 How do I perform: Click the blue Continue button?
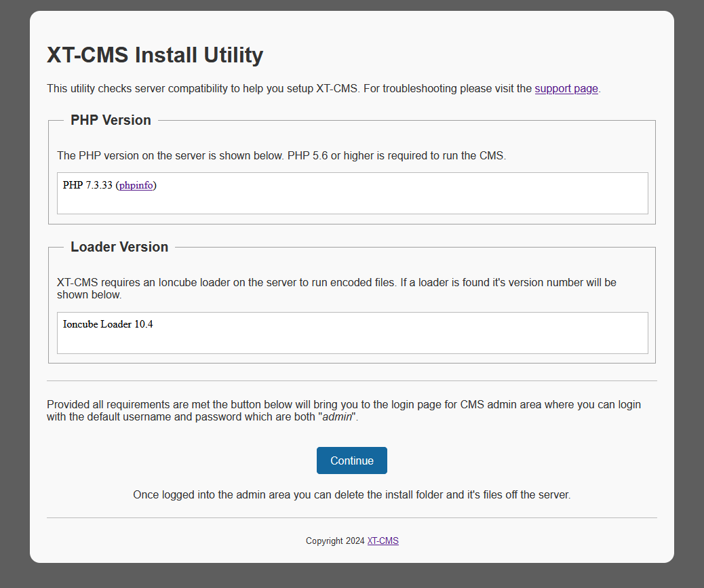click(351, 460)
